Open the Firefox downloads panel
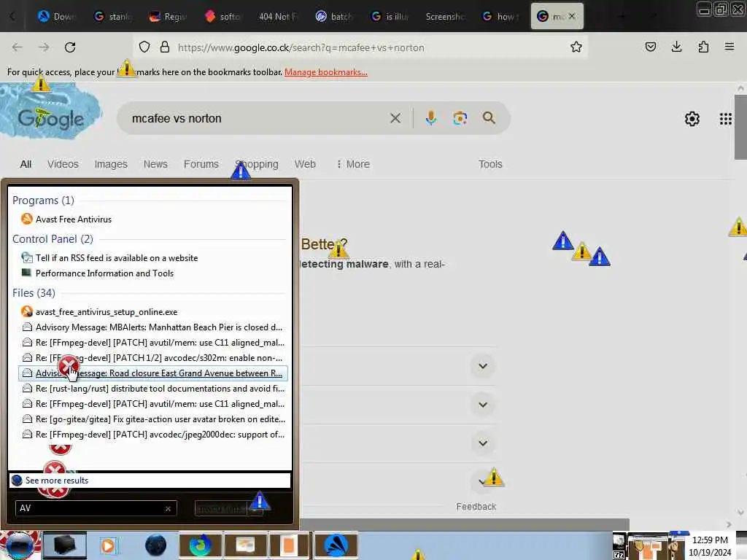 coord(676,47)
